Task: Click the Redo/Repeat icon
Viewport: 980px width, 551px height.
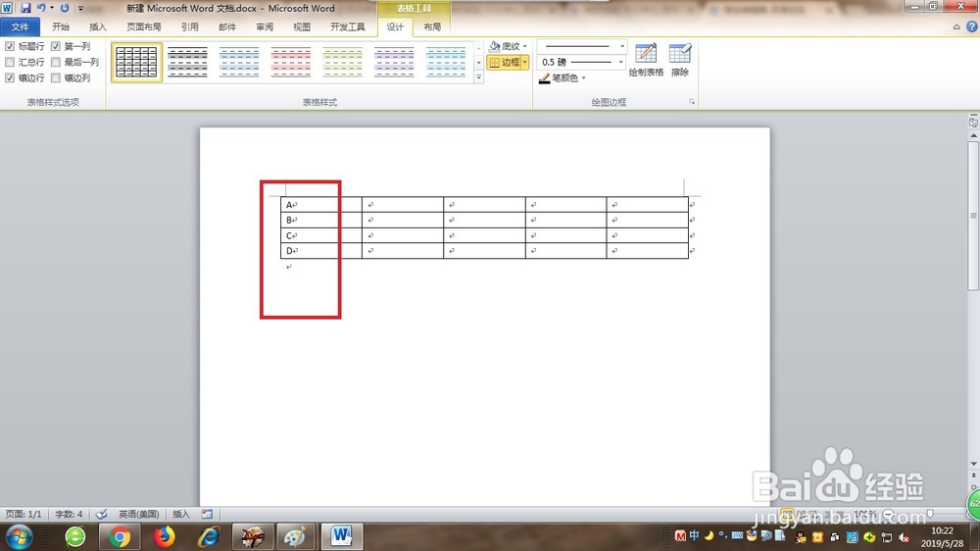Action: tap(65, 8)
